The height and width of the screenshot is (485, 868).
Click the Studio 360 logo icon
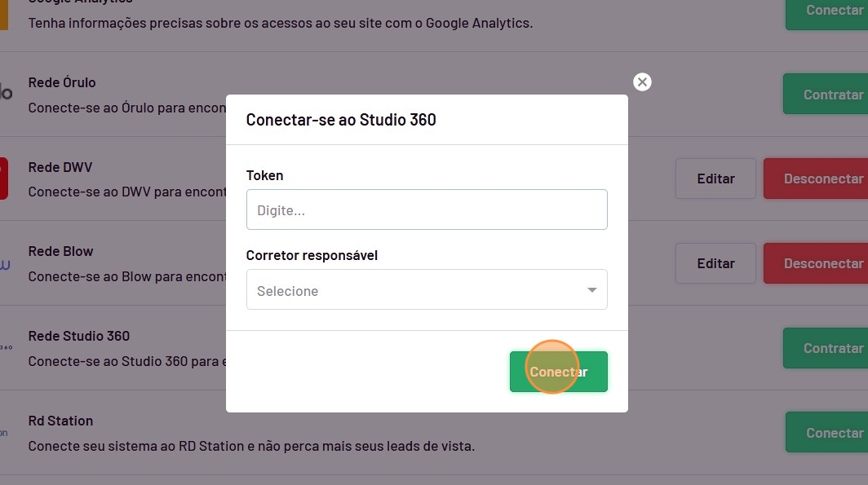5,348
